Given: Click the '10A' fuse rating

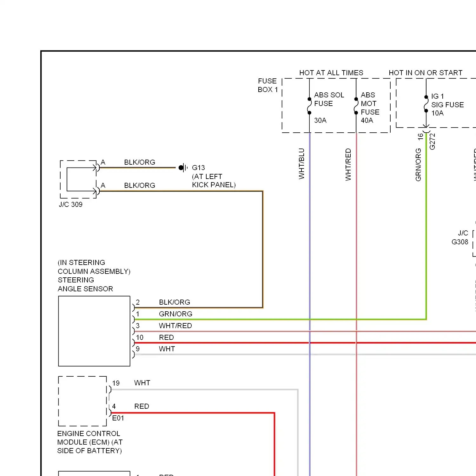Looking at the screenshot, I should pyautogui.click(x=437, y=113).
